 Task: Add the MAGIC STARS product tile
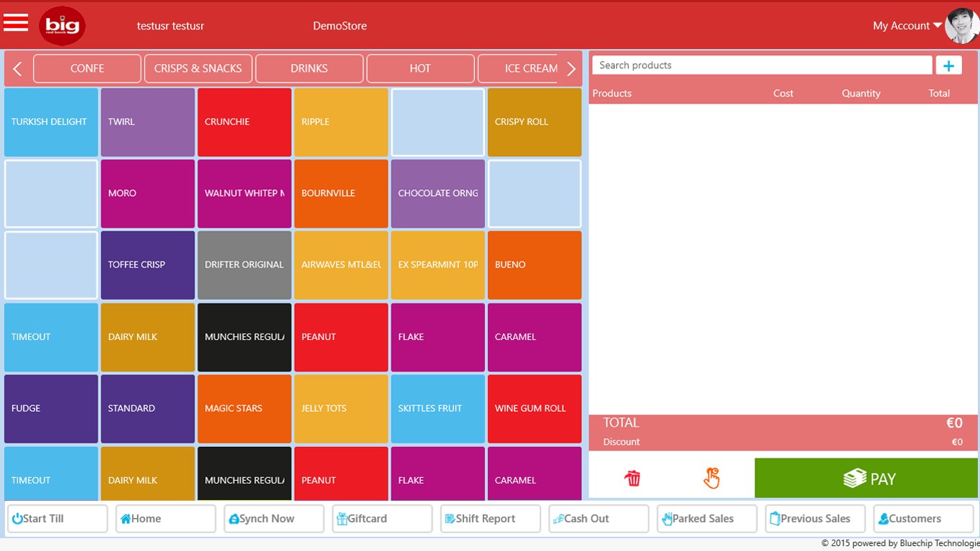[x=245, y=409]
